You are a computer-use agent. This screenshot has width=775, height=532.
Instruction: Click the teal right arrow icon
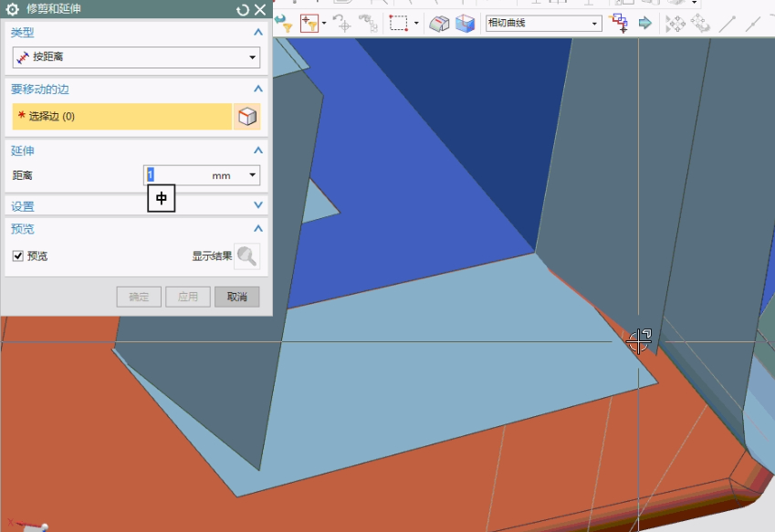coord(645,23)
